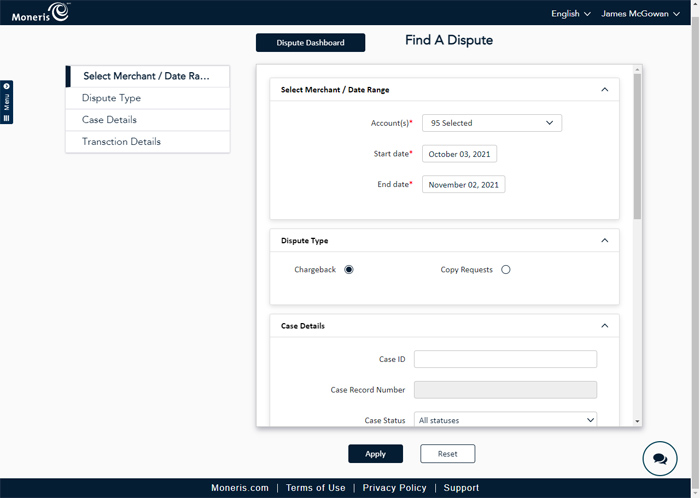Select the Chargeback radio button
Image resolution: width=700 pixels, height=498 pixels.
(349, 270)
